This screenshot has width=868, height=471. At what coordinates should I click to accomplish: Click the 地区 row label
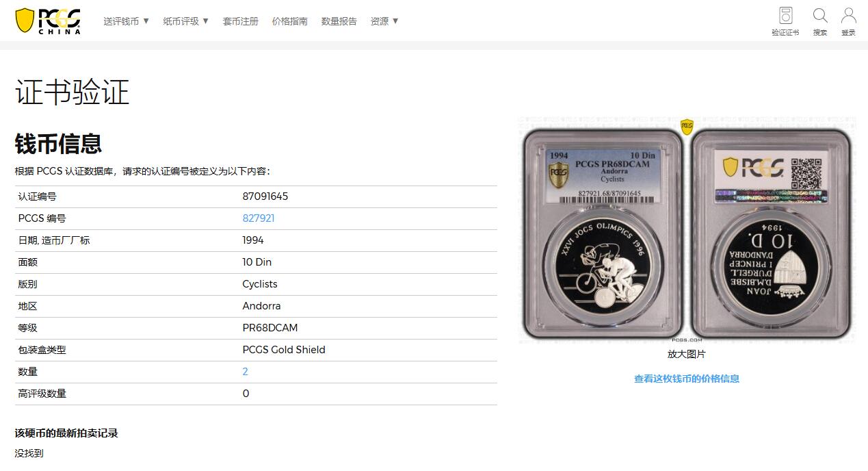click(x=27, y=306)
